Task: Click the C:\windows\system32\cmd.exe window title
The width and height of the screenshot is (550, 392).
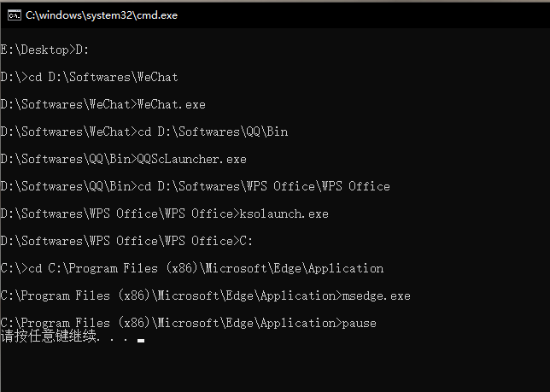Action: coord(102,15)
